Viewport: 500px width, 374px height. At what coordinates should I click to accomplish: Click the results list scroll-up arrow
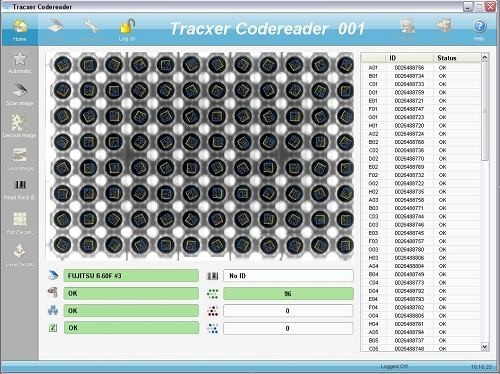485,57
